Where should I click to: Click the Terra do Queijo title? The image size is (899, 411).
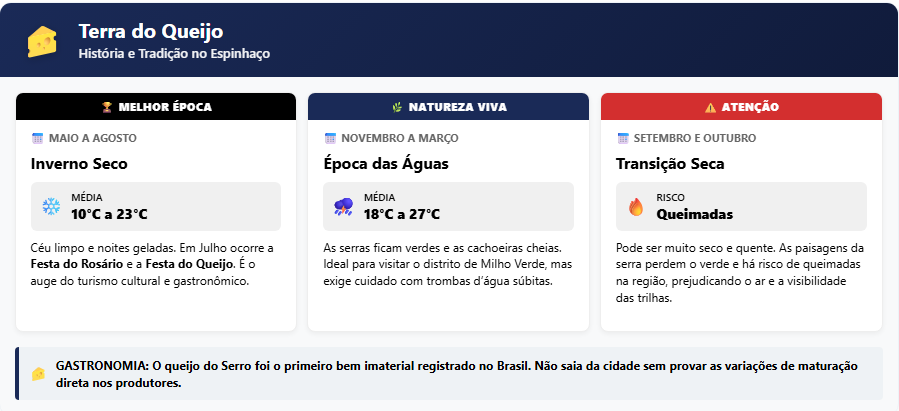pos(150,32)
